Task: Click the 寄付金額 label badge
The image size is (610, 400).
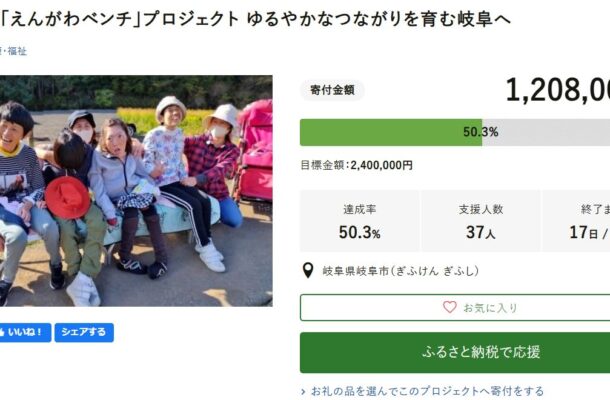Action: pyautogui.click(x=332, y=90)
